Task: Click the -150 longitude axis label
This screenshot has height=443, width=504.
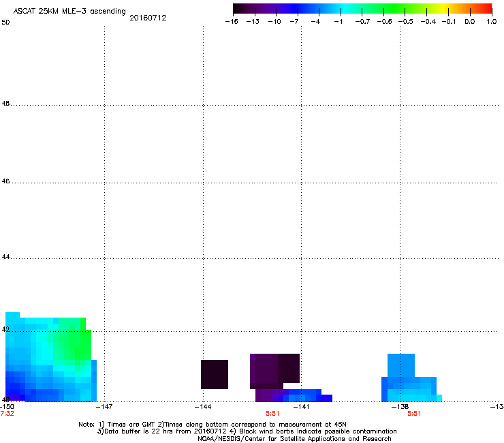Action: click(7, 407)
